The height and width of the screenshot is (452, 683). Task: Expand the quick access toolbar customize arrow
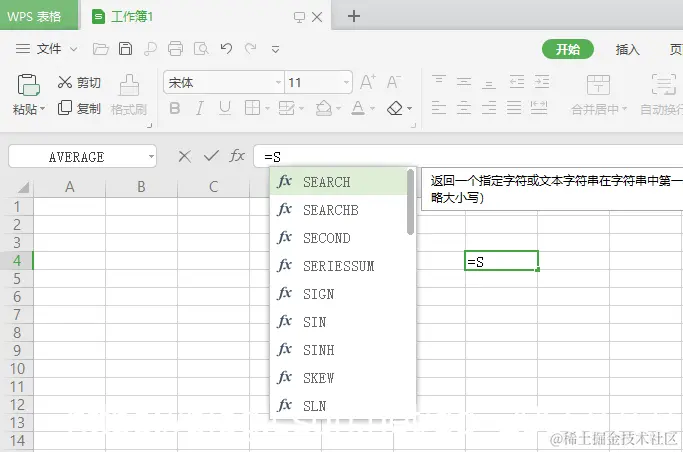pos(275,49)
